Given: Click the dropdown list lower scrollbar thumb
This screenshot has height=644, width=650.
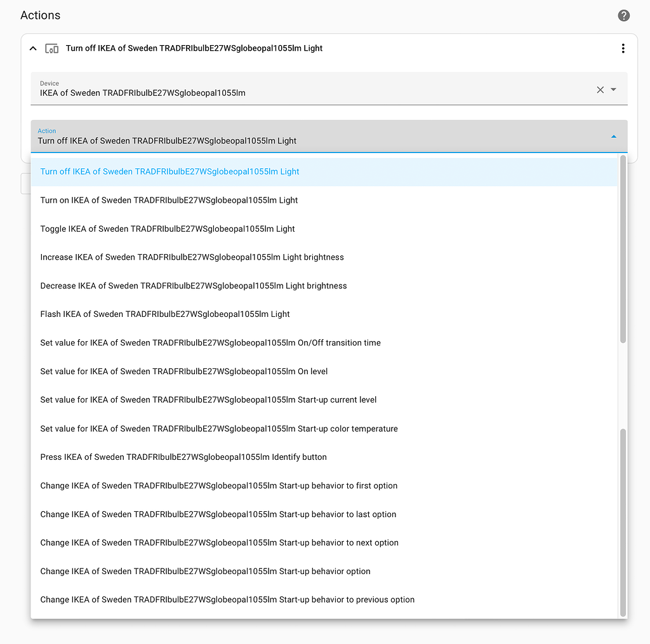Looking at the screenshot, I should point(623,523).
